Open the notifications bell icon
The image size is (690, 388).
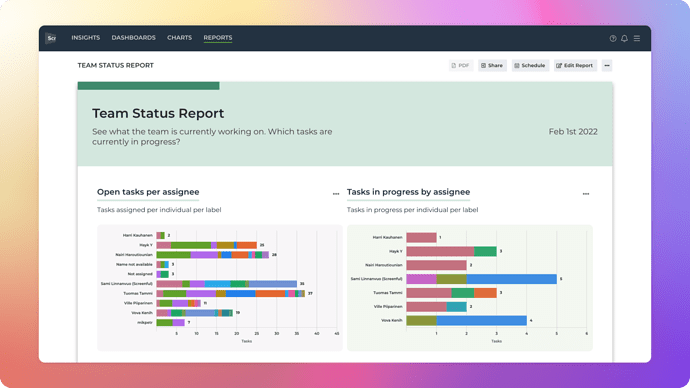coord(624,39)
